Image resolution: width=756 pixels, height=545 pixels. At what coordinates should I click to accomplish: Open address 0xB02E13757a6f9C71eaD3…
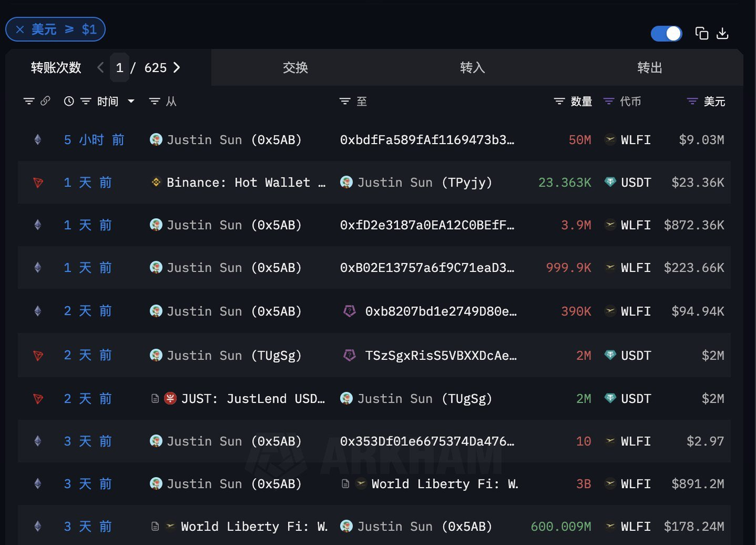(427, 268)
